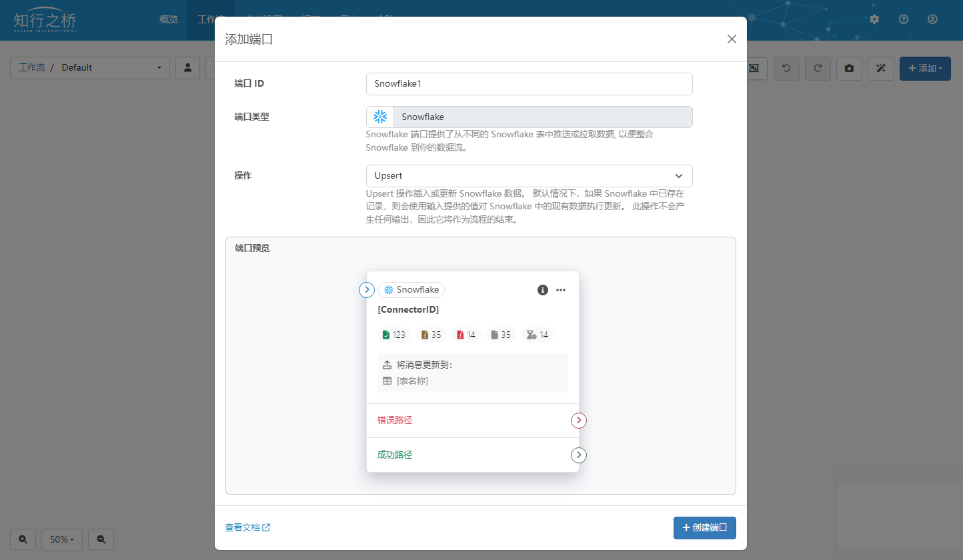Open the 查看文档 documentation link
Screen dimensions: 963x560
[247, 527]
